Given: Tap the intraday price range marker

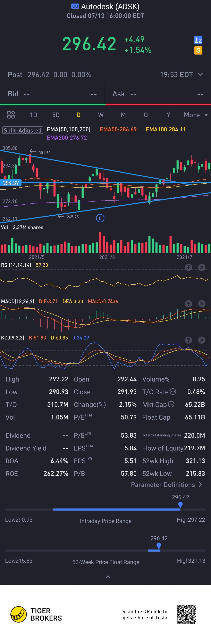Looking at the screenshot, I should point(180,505).
